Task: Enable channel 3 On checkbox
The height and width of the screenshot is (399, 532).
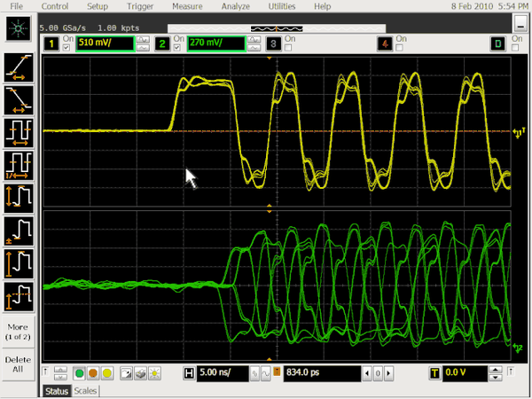Action: pyautogui.click(x=288, y=48)
